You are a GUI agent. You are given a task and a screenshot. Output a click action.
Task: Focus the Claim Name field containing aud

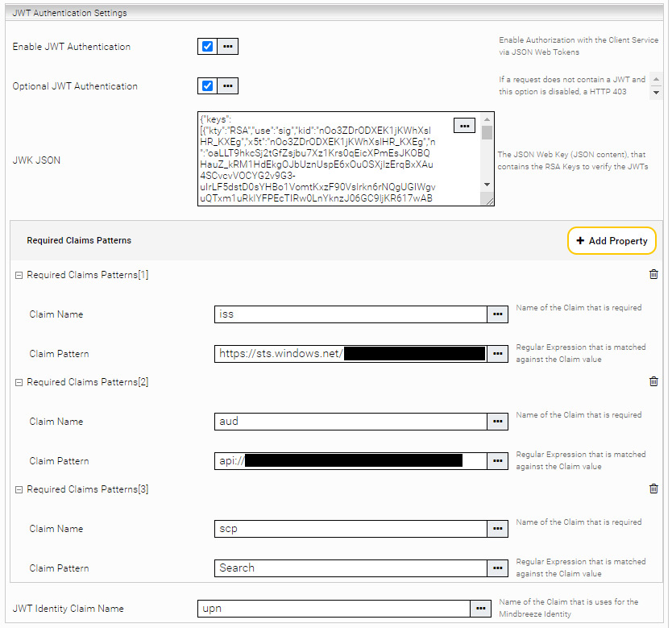click(351, 422)
